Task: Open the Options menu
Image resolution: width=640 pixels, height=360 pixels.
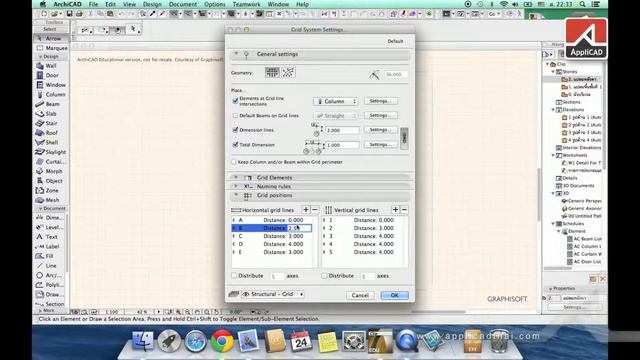Action: (x=215, y=4)
